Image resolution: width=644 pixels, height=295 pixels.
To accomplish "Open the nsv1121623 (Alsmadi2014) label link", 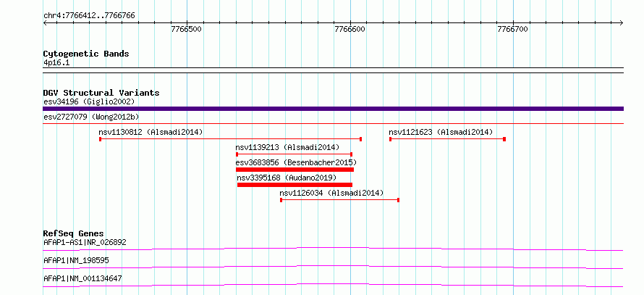I will pyautogui.click(x=441, y=132).
